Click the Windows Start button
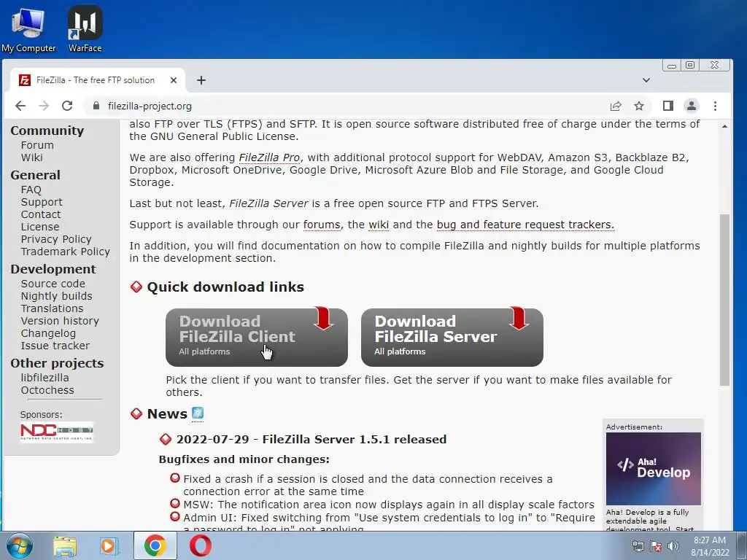The width and height of the screenshot is (747, 560). pyautogui.click(x=19, y=545)
